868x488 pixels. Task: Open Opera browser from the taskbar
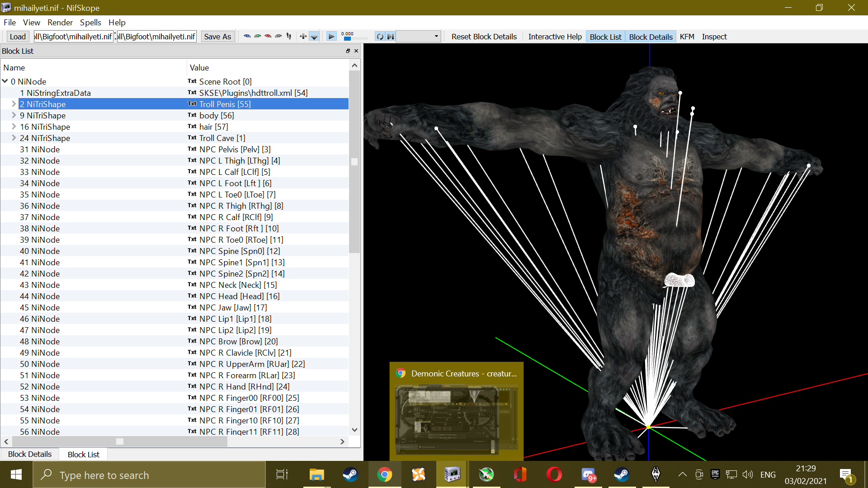pos(554,474)
